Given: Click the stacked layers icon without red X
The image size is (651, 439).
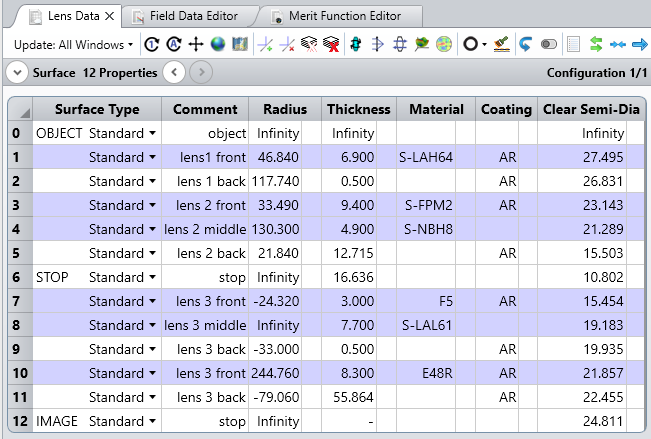Looking at the screenshot, I should coord(309,44).
